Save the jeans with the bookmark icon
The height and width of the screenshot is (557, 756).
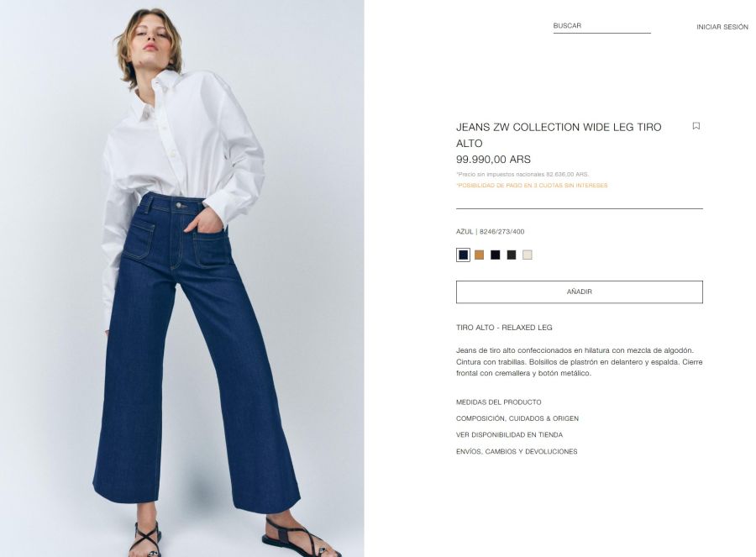(x=696, y=126)
